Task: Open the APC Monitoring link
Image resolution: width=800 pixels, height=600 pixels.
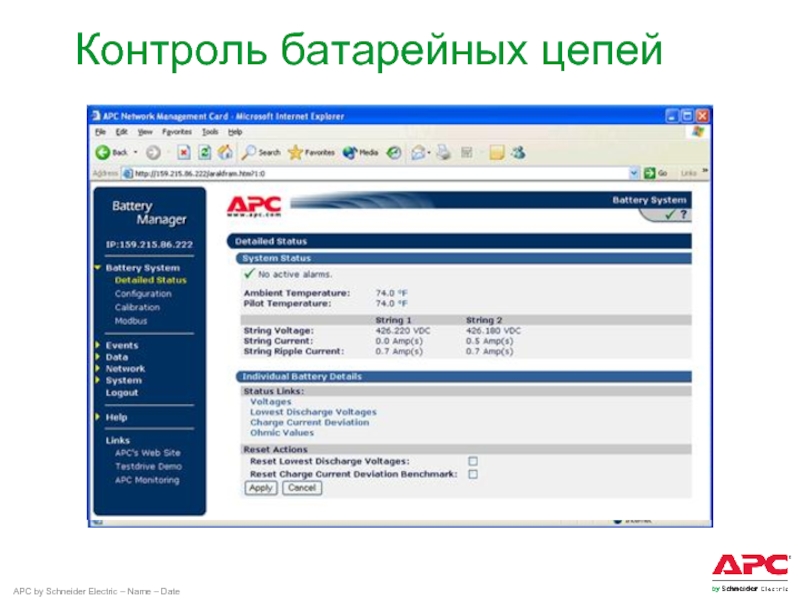Action: click(x=147, y=480)
